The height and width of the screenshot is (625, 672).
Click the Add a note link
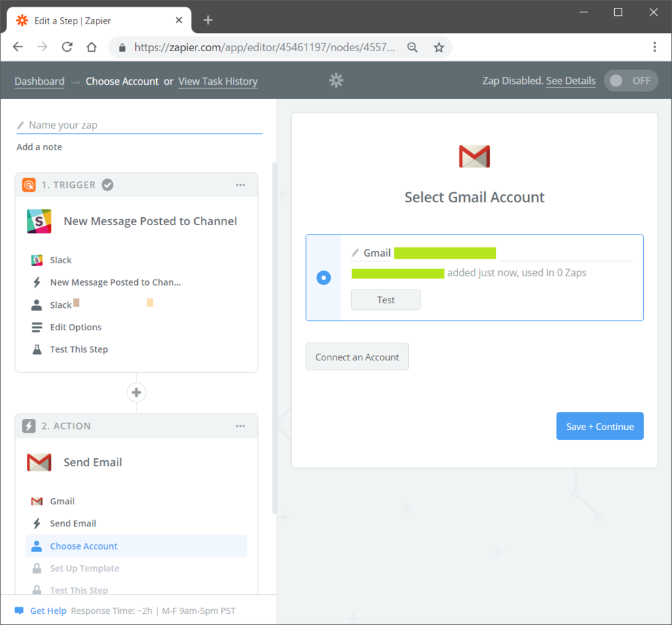tap(39, 147)
